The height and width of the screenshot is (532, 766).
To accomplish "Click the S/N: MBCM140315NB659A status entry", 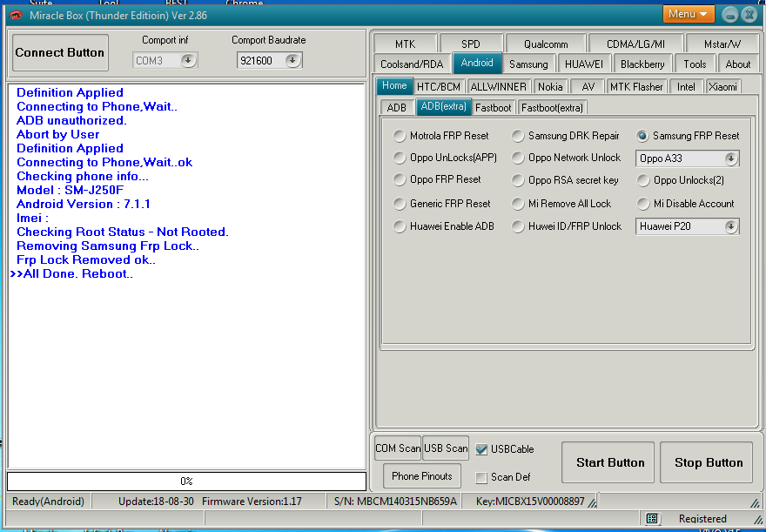I will [395, 502].
